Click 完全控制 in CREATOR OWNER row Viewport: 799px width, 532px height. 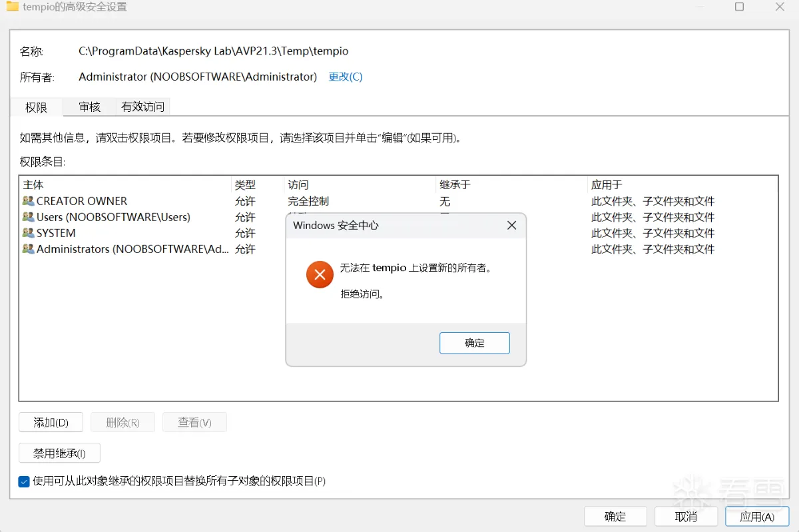[x=308, y=201]
